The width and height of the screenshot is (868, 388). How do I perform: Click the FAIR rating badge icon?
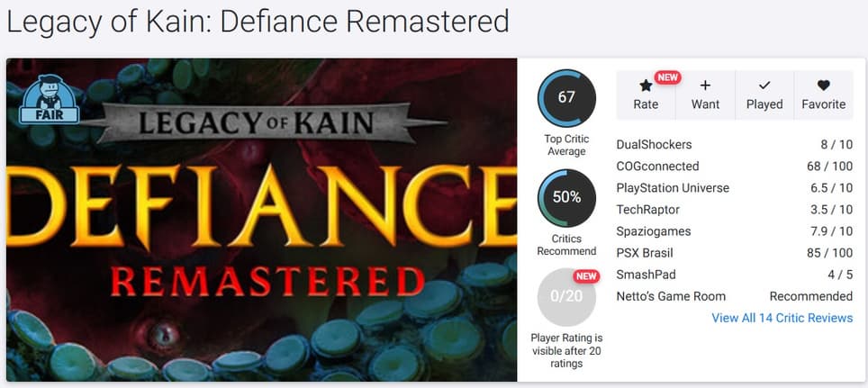[x=49, y=100]
